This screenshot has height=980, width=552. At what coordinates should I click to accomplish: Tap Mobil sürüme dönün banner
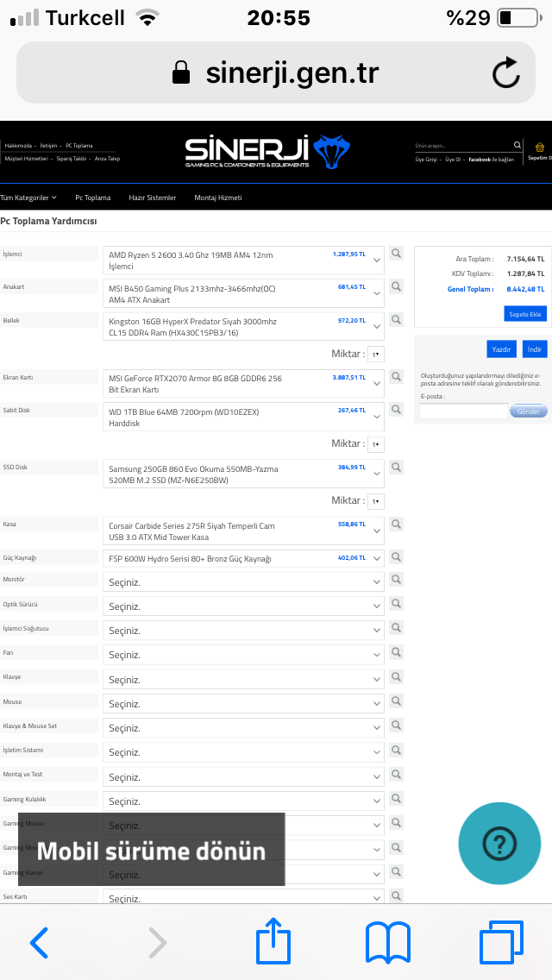pos(151,850)
